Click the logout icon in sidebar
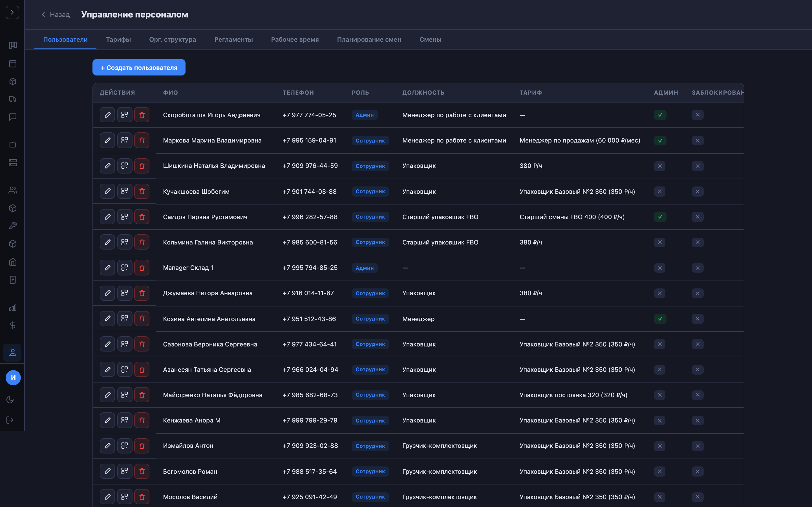This screenshot has height=507, width=812. click(10, 420)
